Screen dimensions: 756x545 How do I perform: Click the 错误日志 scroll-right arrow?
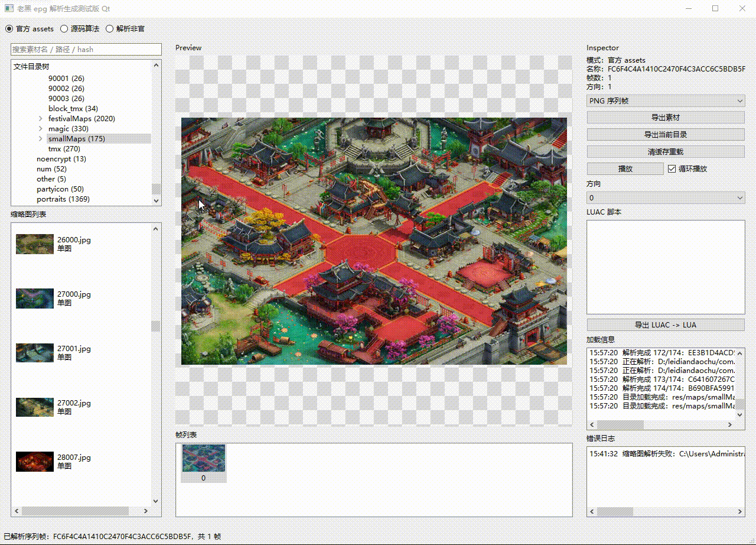click(739, 512)
